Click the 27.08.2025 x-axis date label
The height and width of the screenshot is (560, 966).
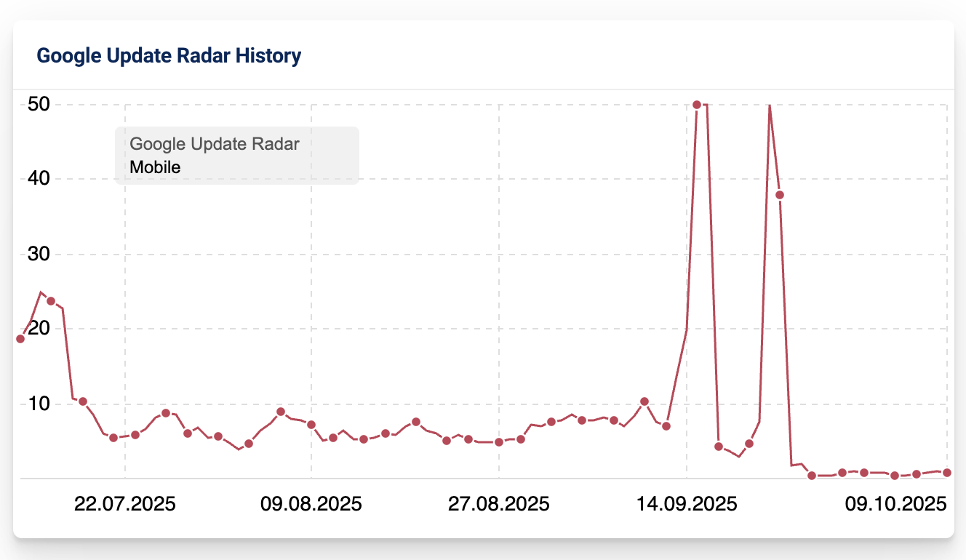click(499, 504)
